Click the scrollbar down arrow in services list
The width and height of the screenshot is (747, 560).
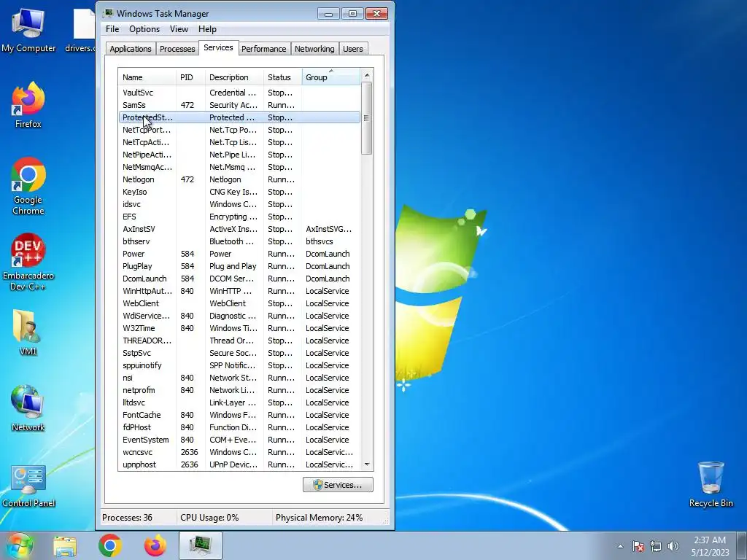[x=367, y=464]
